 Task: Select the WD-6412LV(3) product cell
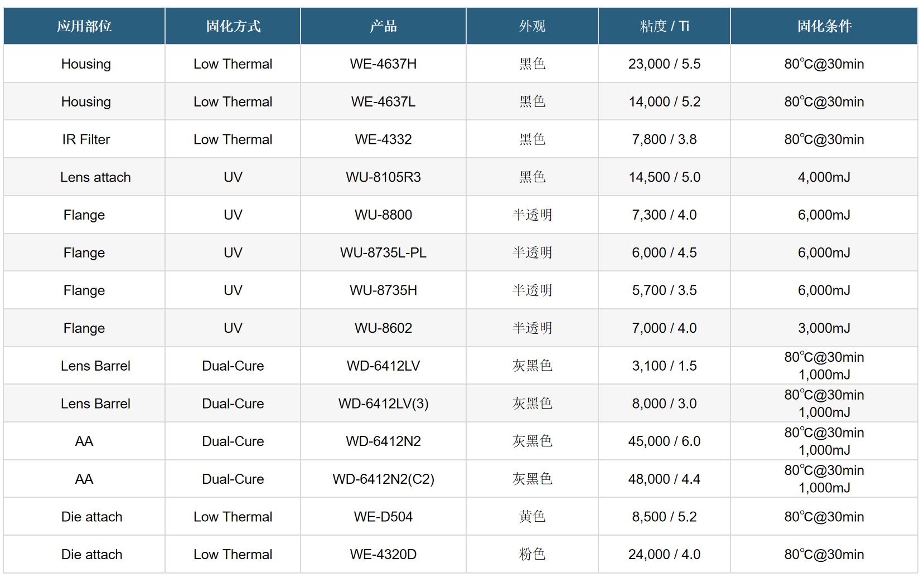pos(383,404)
